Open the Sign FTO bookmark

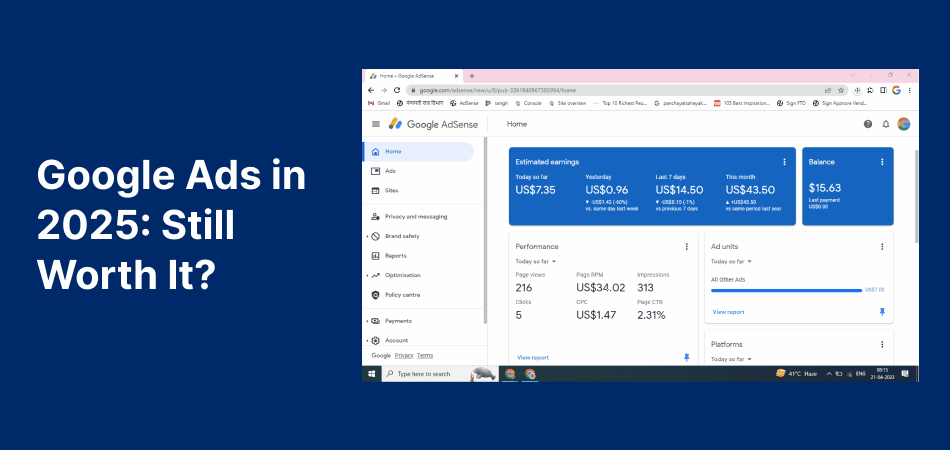pyautogui.click(x=791, y=103)
